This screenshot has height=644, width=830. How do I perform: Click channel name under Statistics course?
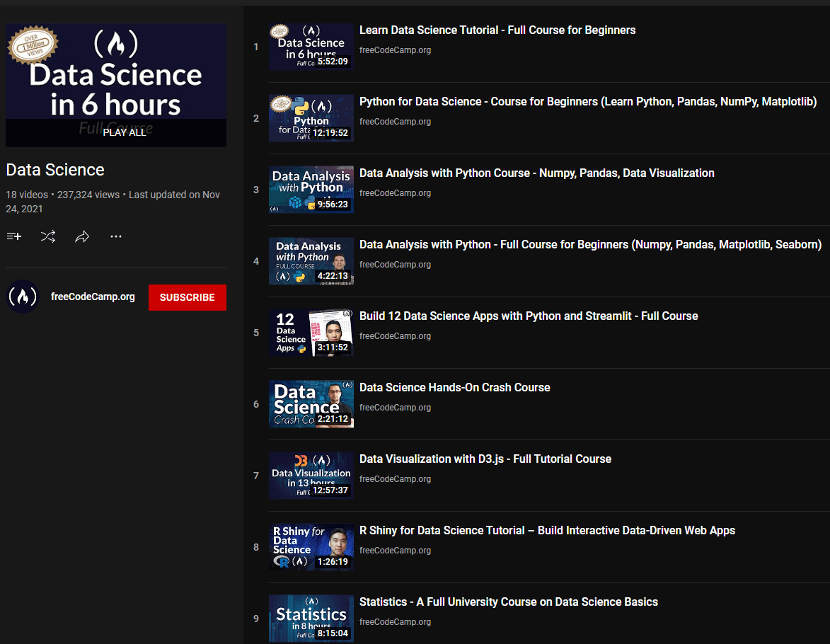pos(395,622)
